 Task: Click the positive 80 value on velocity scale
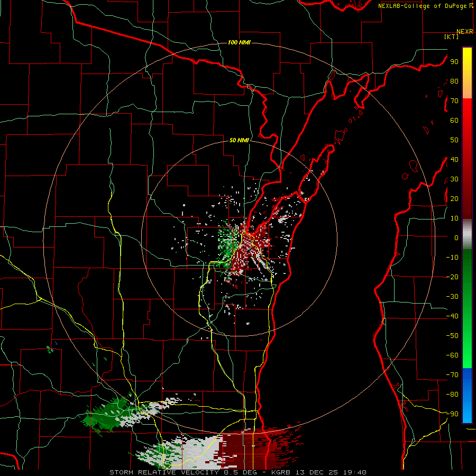[454, 81]
